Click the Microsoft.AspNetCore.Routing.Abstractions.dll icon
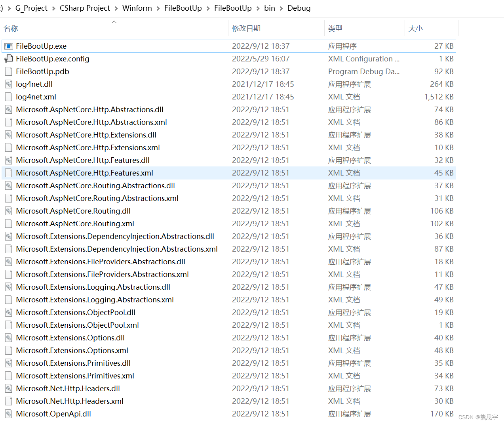The width and height of the screenshot is (504, 424). point(8,186)
